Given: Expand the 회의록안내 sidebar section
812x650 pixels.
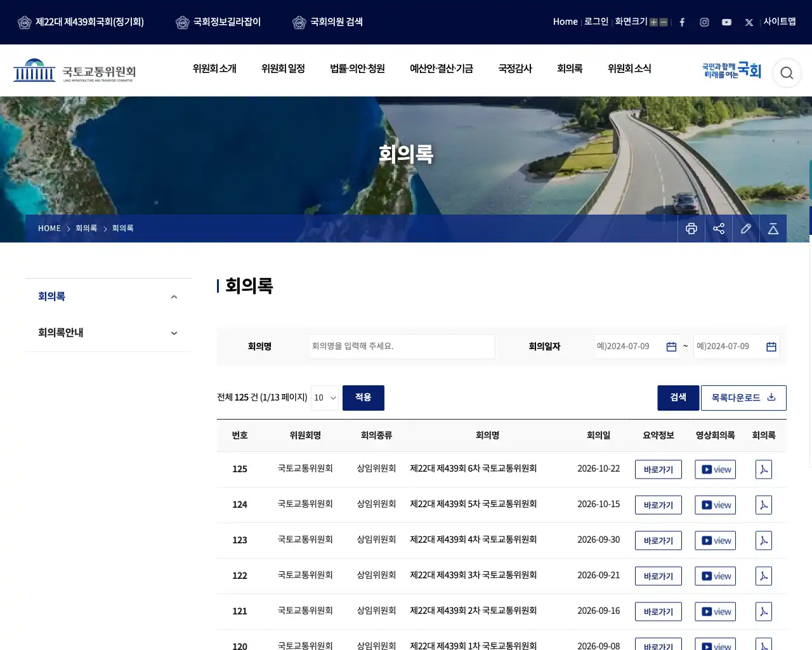Looking at the screenshot, I should coord(174,333).
